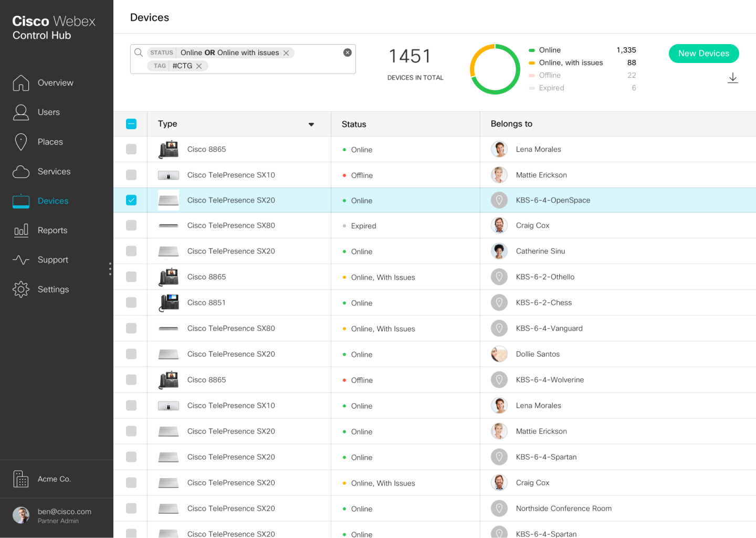This screenshot has height=538, width=756.
Task: Click Offline status in Wolverine row
Action: click(362, 380)
